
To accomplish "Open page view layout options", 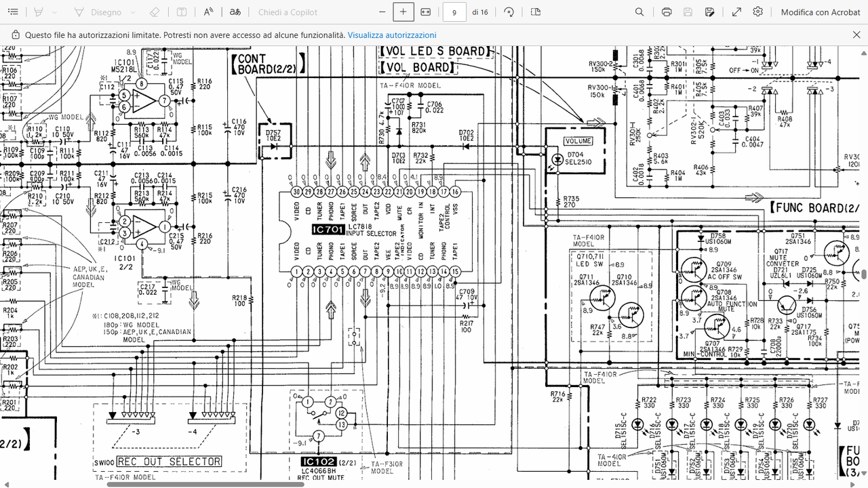I will pyautogui.click(x=536, y=12).
